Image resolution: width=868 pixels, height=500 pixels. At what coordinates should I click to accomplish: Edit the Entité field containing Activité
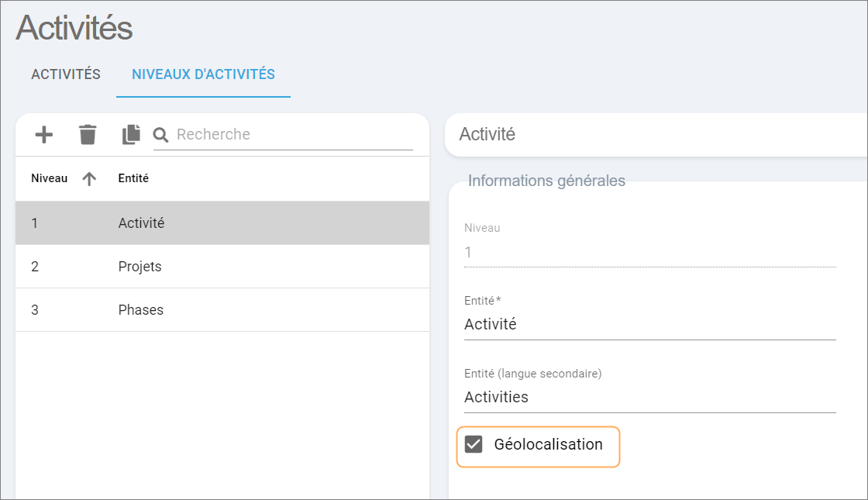pos(649,325)
